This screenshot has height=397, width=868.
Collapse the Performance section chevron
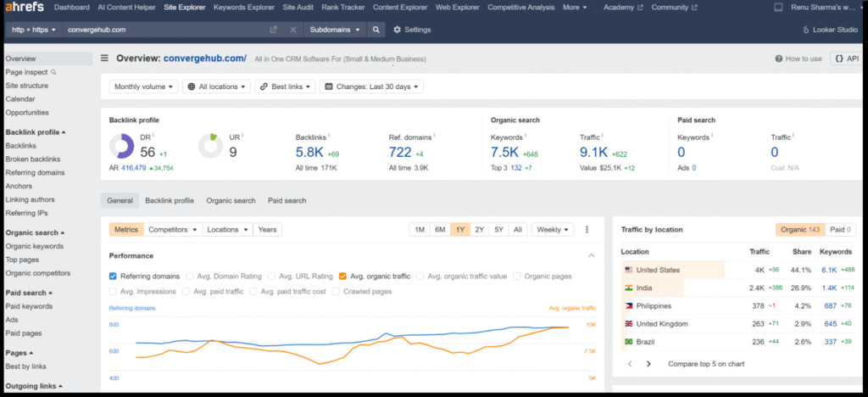pos(591,255)
